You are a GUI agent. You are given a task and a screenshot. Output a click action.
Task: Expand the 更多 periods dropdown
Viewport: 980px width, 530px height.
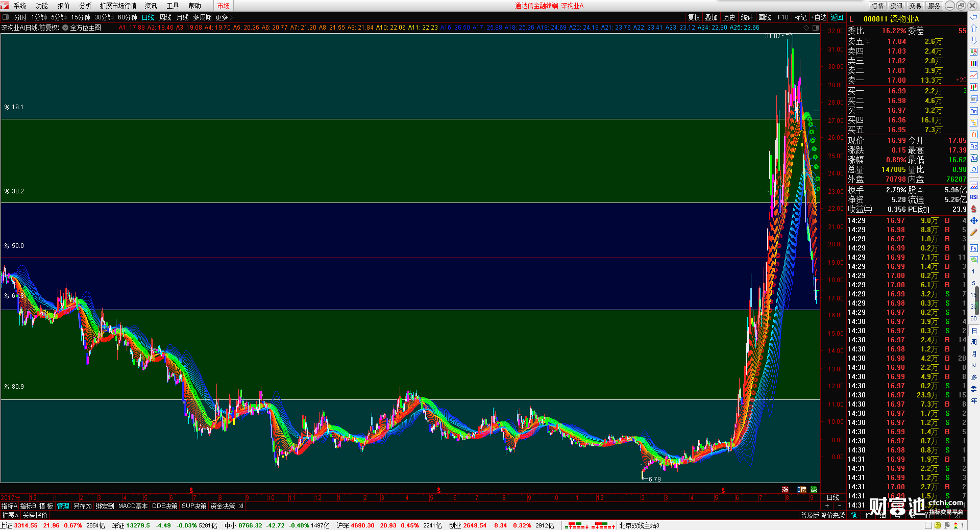[x=224, y=17]
